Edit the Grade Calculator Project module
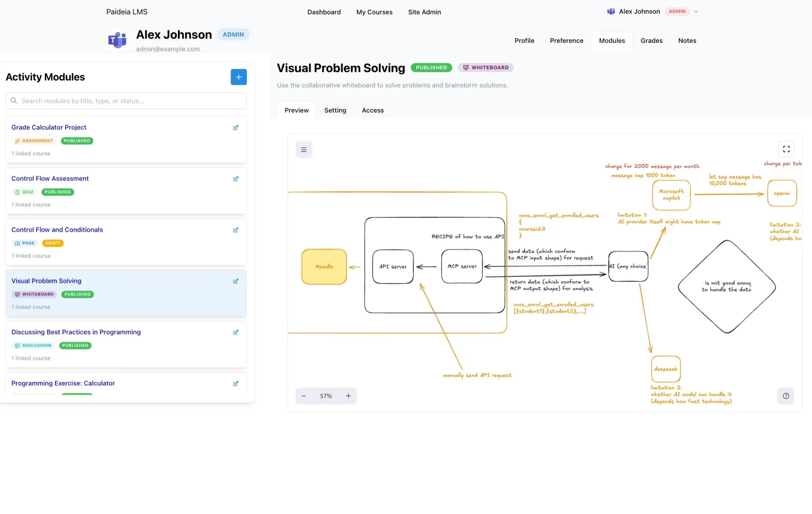 click(x=236, y=128)
